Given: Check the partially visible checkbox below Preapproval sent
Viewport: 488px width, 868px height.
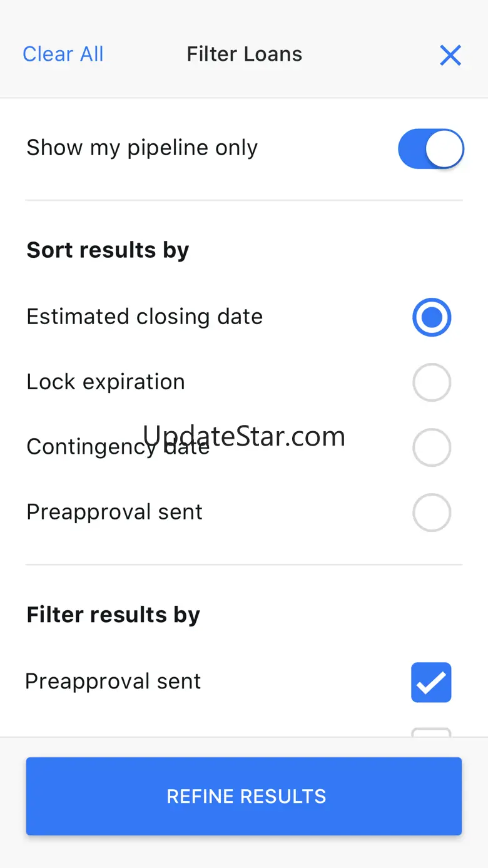Looking at the screenshot, I should click(x=431, y=732).
